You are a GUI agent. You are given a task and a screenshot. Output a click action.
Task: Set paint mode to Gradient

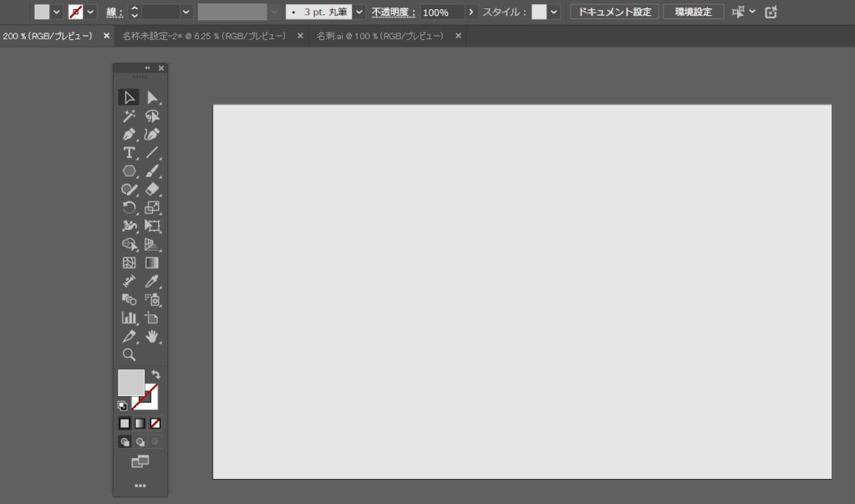(x=140, y=423)
